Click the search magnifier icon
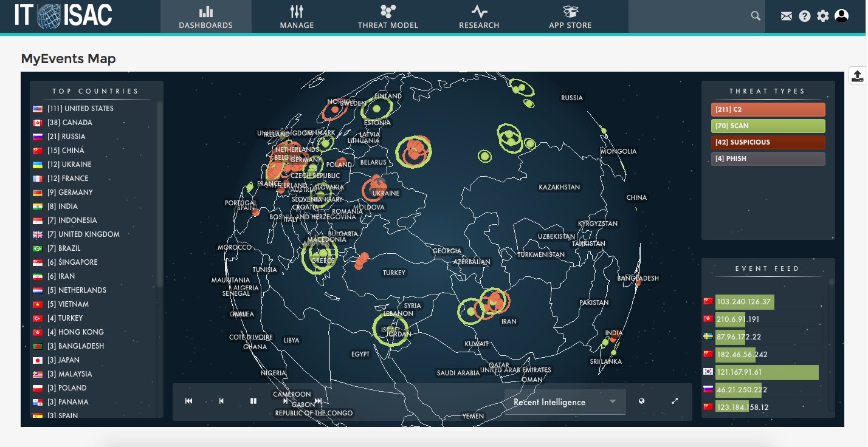The height and width of the screenshot is (447, 868). [756, 16]
